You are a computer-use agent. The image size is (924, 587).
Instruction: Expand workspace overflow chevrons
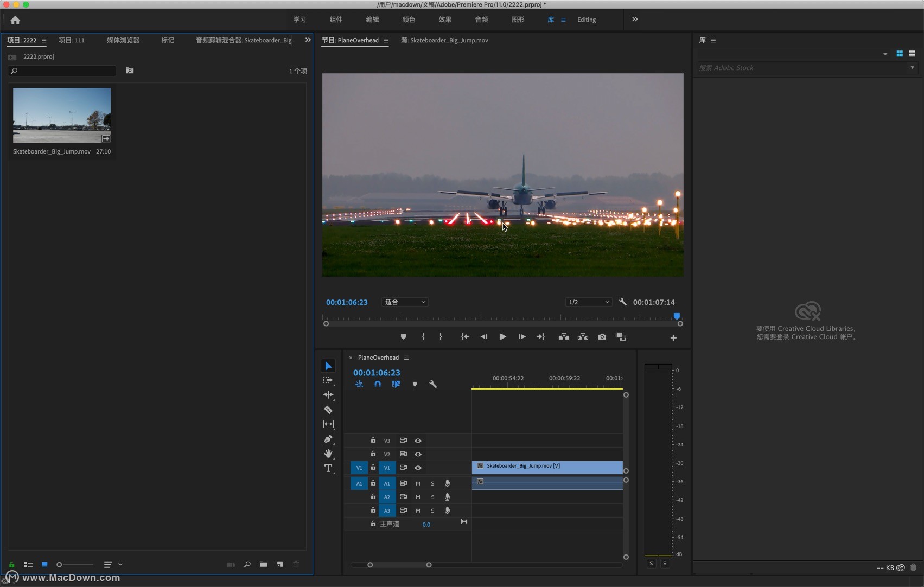point(635,20)
